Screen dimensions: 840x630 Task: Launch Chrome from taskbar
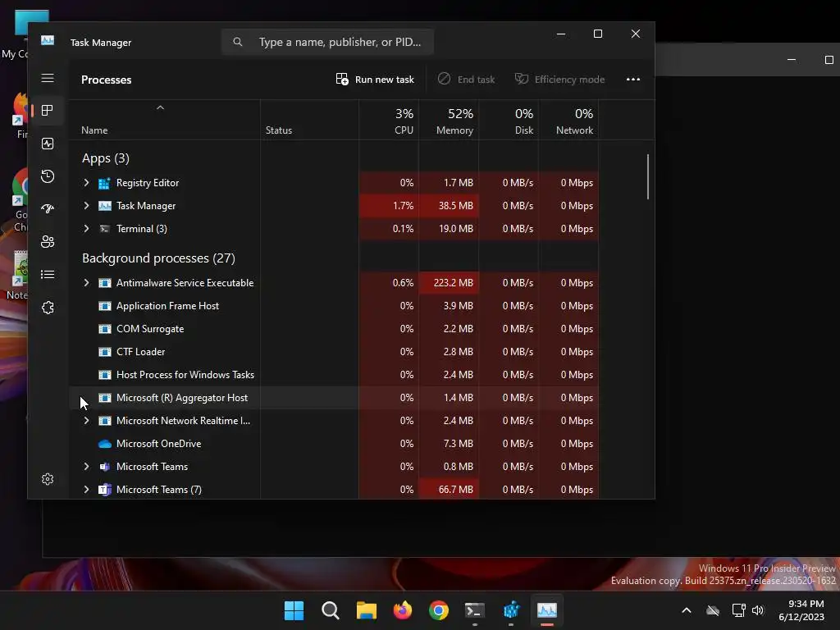click(439, 610)
